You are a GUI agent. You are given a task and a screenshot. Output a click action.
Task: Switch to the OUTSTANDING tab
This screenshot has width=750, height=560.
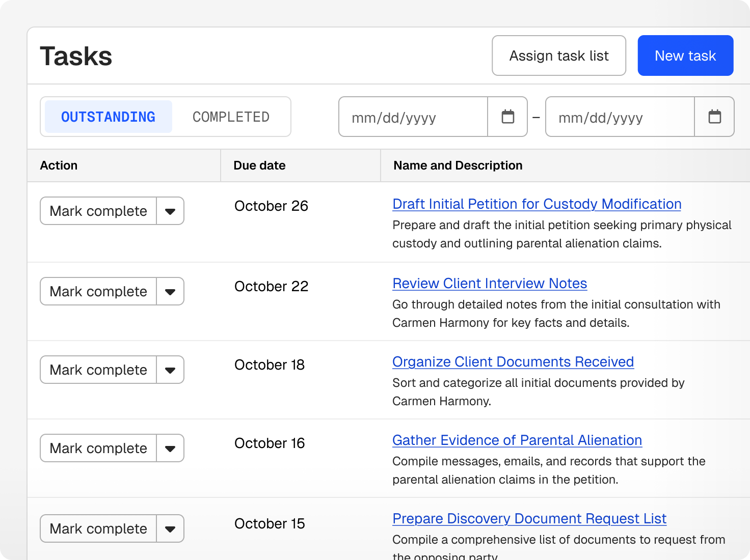pos(108,117)
